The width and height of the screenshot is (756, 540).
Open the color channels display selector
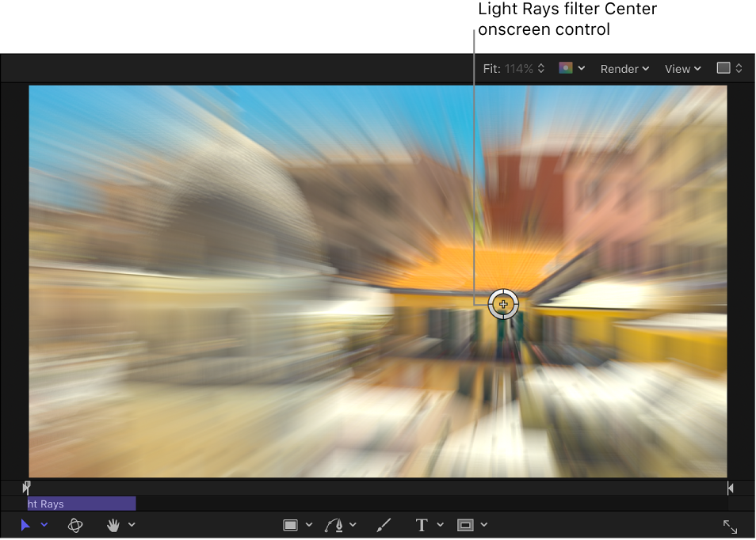567,68
